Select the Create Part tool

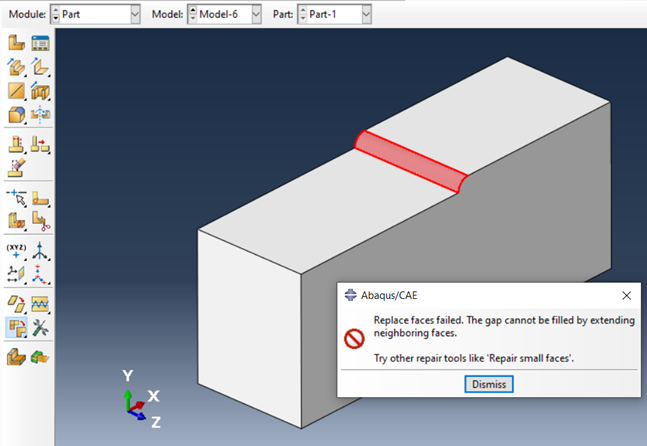pos(17,42)
